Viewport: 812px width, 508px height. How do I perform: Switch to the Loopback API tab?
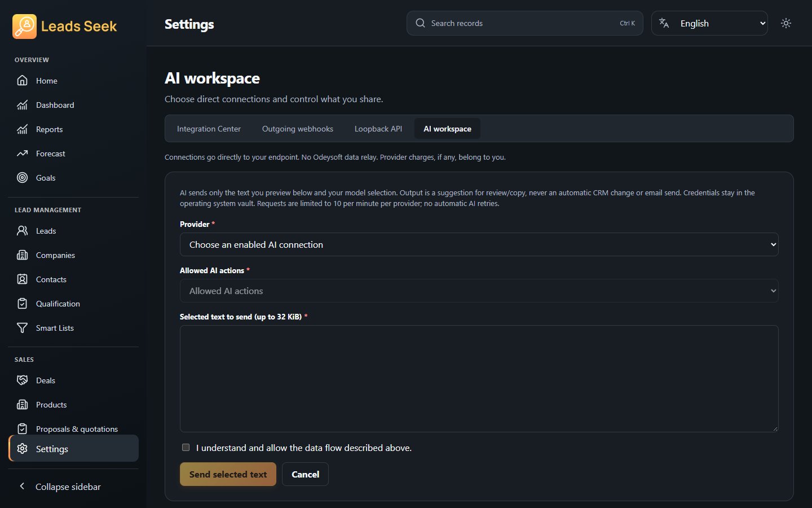pyautogui.click(x=378, y=129)
